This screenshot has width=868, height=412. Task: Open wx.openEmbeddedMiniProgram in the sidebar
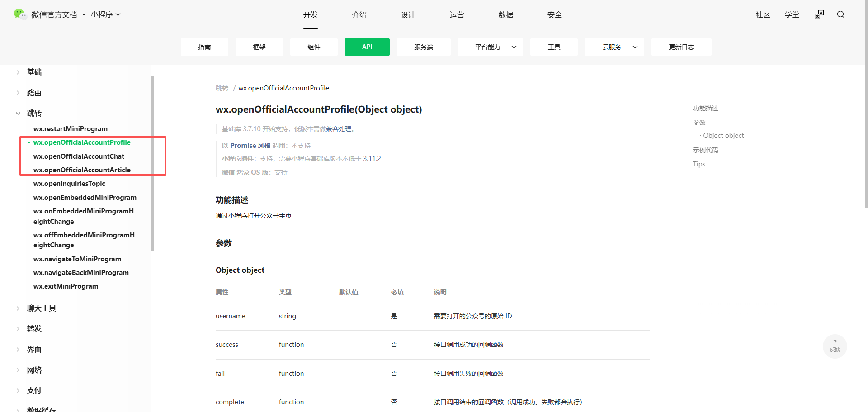(x=85, y=198)
